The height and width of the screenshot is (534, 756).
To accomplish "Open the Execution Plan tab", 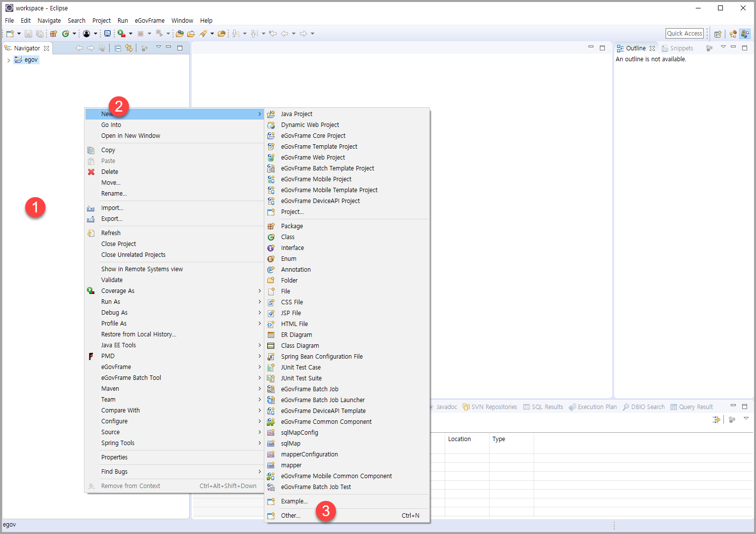I will click(592, 407).
